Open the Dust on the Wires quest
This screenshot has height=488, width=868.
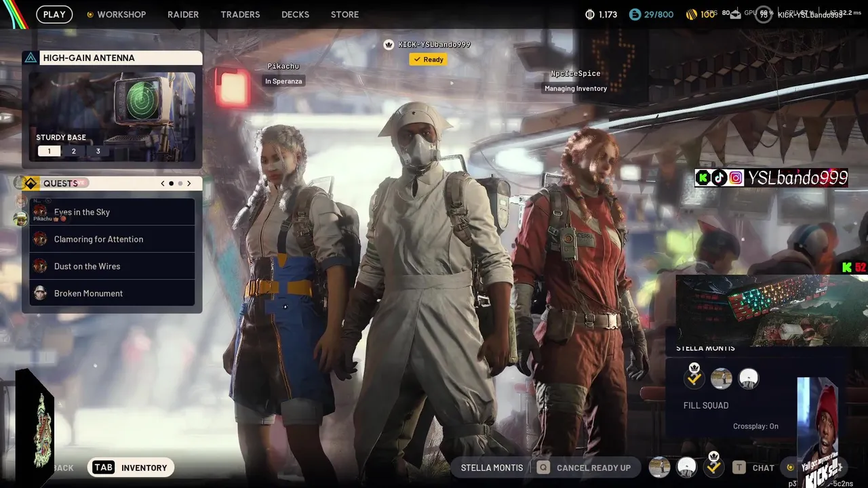[112, 266]
